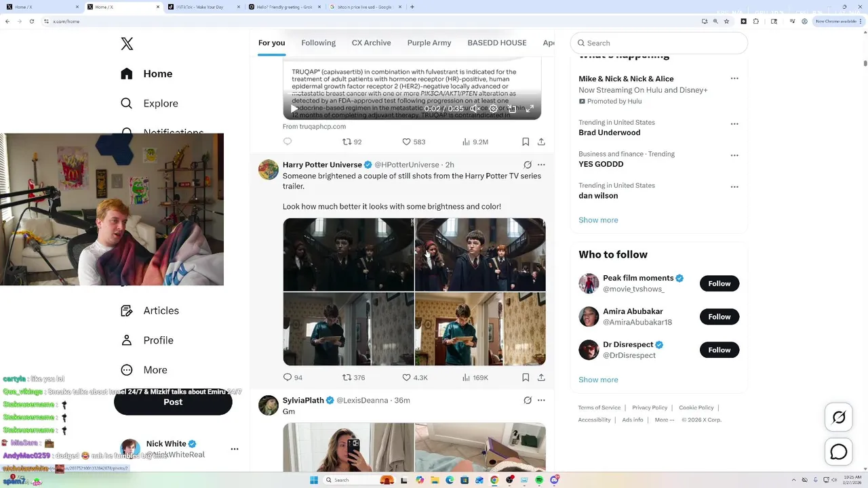
Task: Bookmark the TRUQAP ad post
Action: point(526,142)
